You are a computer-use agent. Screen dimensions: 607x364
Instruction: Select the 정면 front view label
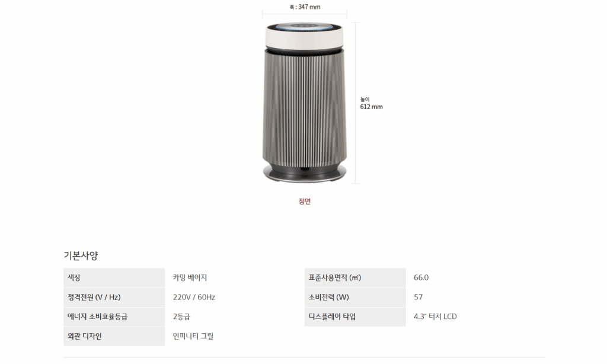(x=305, y=202)
